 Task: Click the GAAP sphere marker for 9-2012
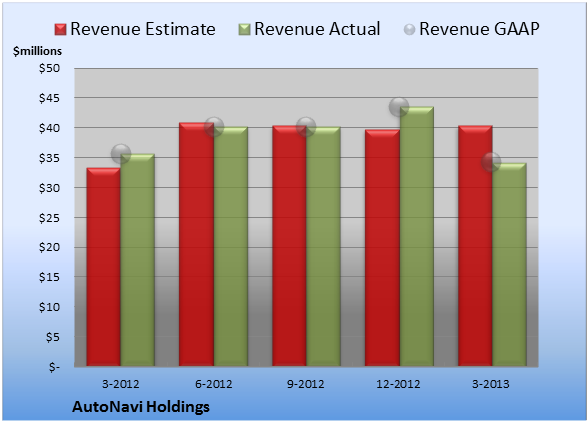pos(306,127)
